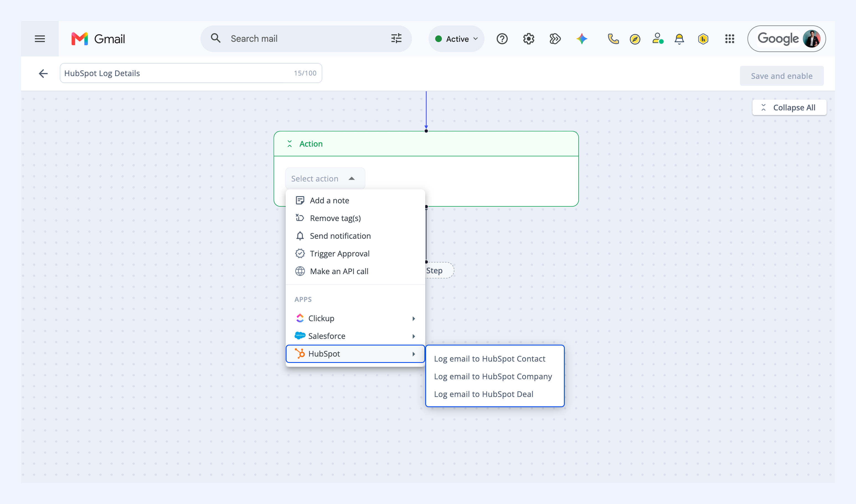Choose Send notification action
The height and width of the screenshot is (504, 856).
click(355, 236)
